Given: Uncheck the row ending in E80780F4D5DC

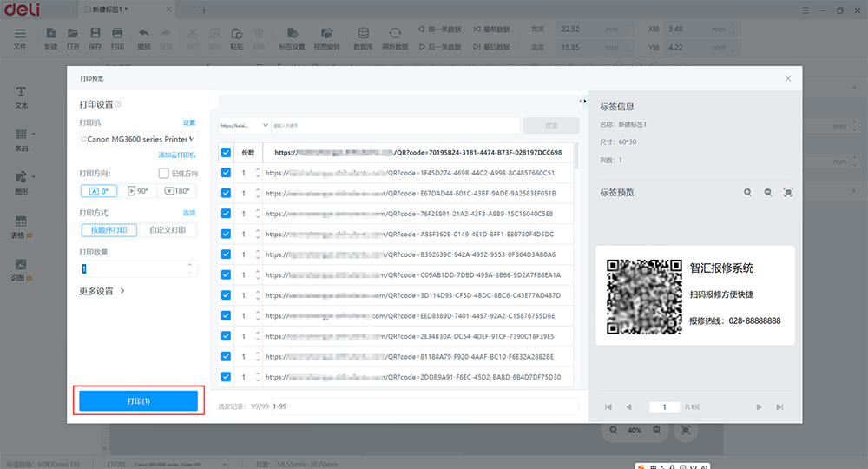Looking at the screenshot, I should point(226,234).
